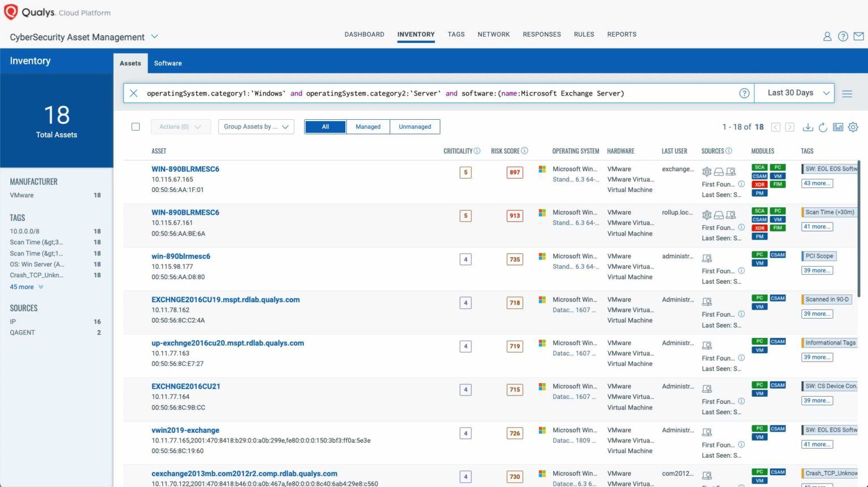The image size is (868, 487).
Task: Go to the DASHBOARD menu item
Action: click(364, 34)
